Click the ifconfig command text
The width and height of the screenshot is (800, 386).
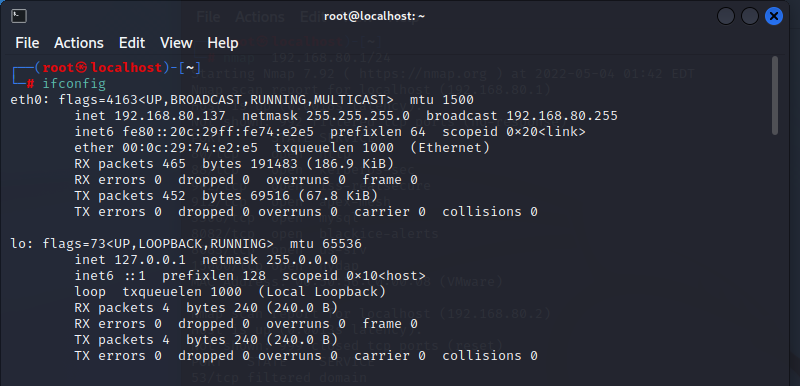pyautogui.click(x=74, y=84)
